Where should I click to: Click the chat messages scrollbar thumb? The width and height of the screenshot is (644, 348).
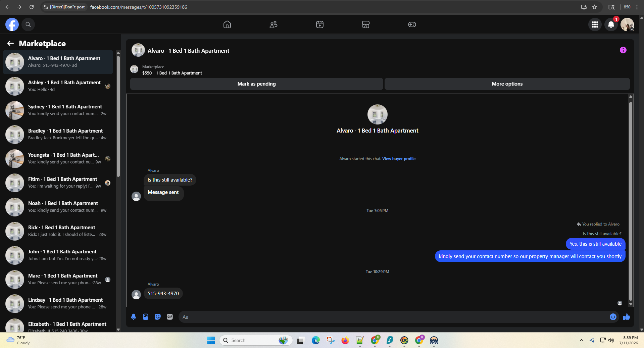[631, 201]
